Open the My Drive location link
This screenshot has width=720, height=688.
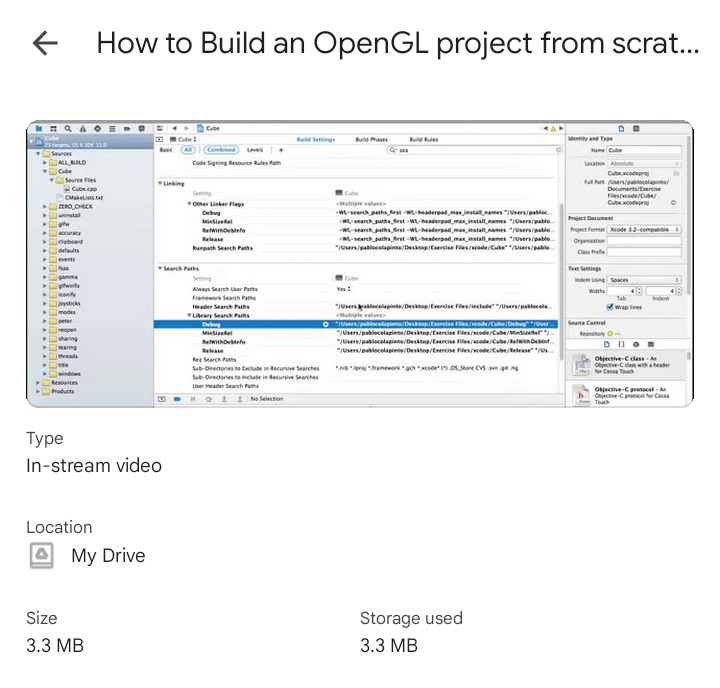(108, 556)
